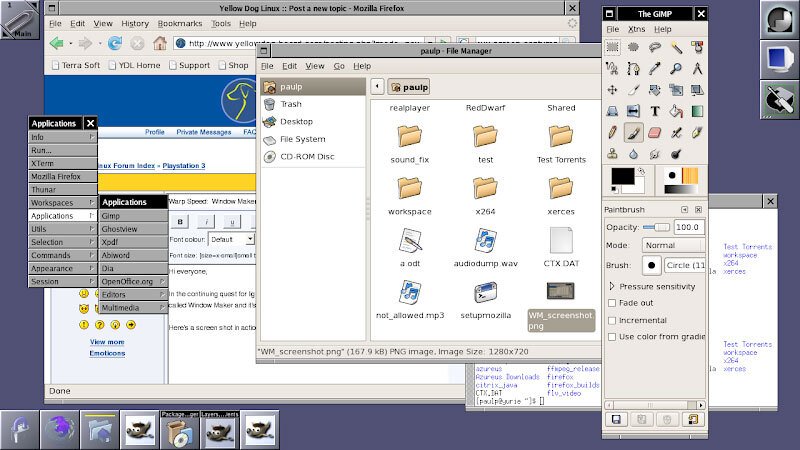Enable the Fade out checkbox
The height and width of the screenshot is (450, 800).
click(612, 303)
